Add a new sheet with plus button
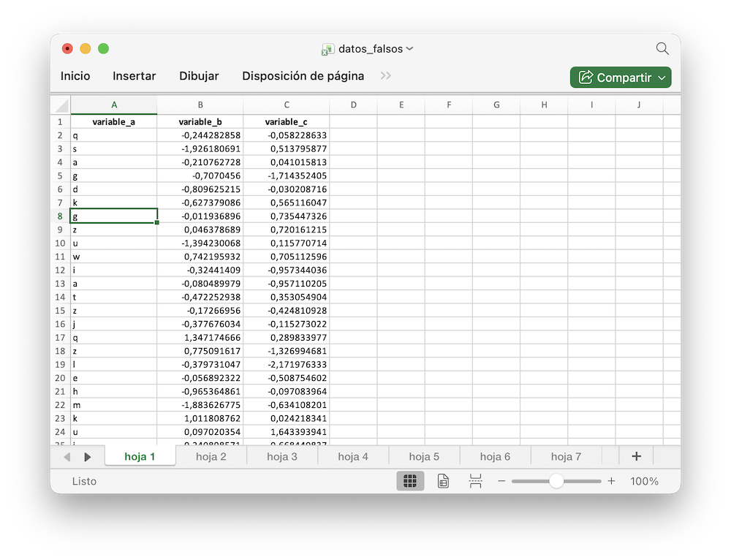Image resolution: width=731 pixels, height=560 pixels. tap(636, 456)
